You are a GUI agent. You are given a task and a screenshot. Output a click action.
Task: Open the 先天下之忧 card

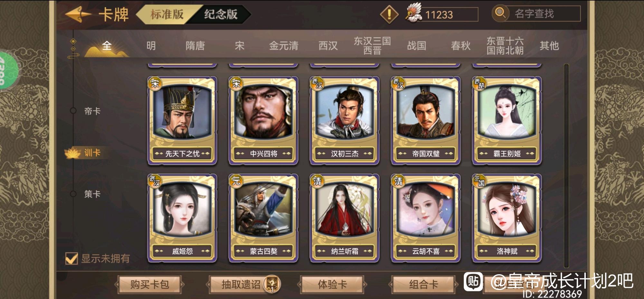[182, 120]
